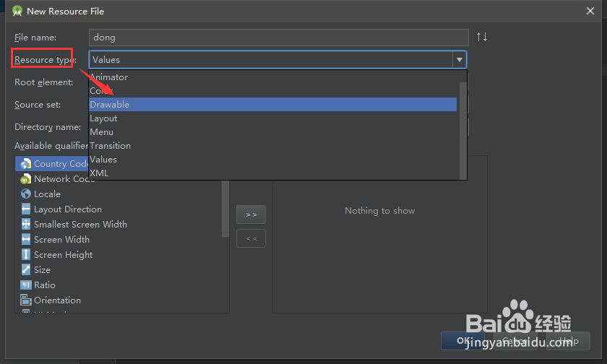Select Screen Width qualifier text
This screenshot has width=607, height=364.
point(61,240)
